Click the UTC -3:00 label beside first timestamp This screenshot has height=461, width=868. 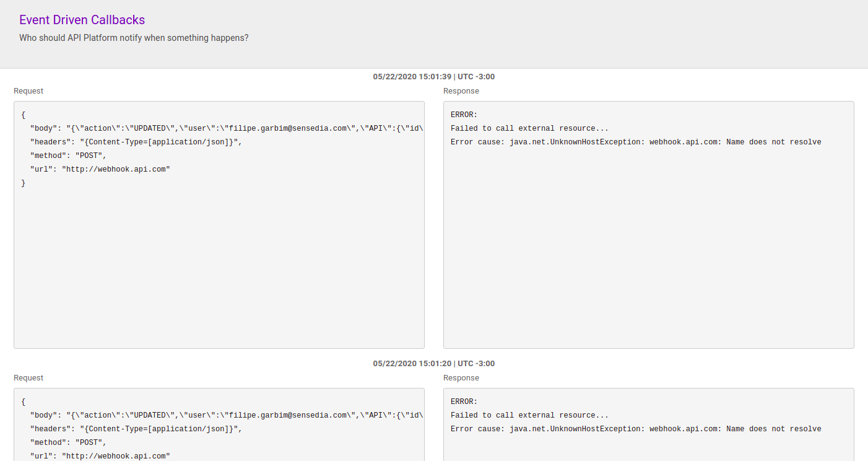coord(477,76)
